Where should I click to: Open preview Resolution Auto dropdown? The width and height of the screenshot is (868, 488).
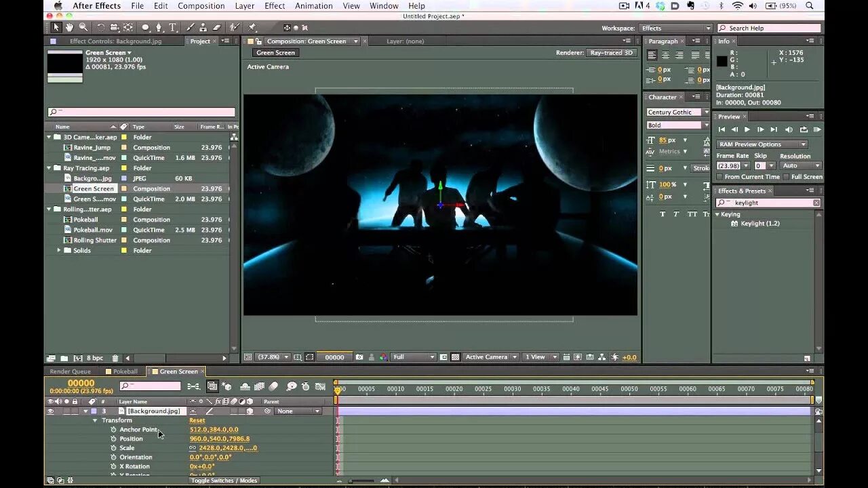(x=801, y=165)
